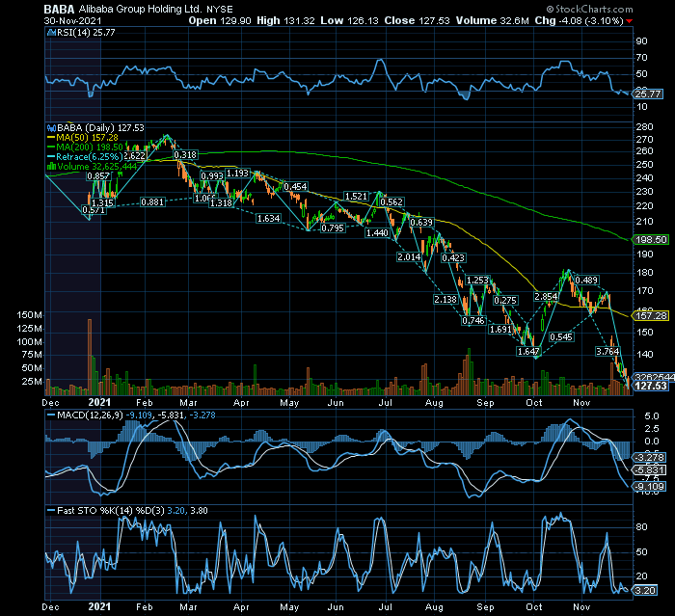Screen dimensions: 675x616
Task: Click the 0.318 retracement label
Action: click(185, 154)
